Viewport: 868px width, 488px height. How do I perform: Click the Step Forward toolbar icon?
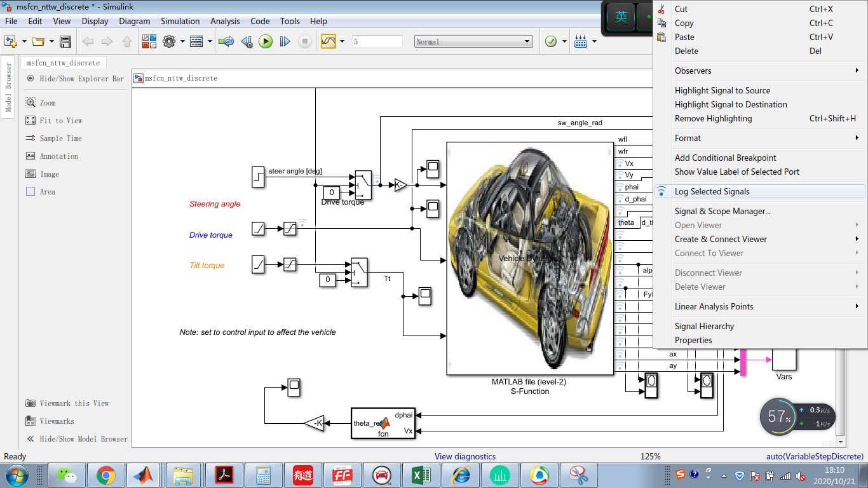point(285,42)
